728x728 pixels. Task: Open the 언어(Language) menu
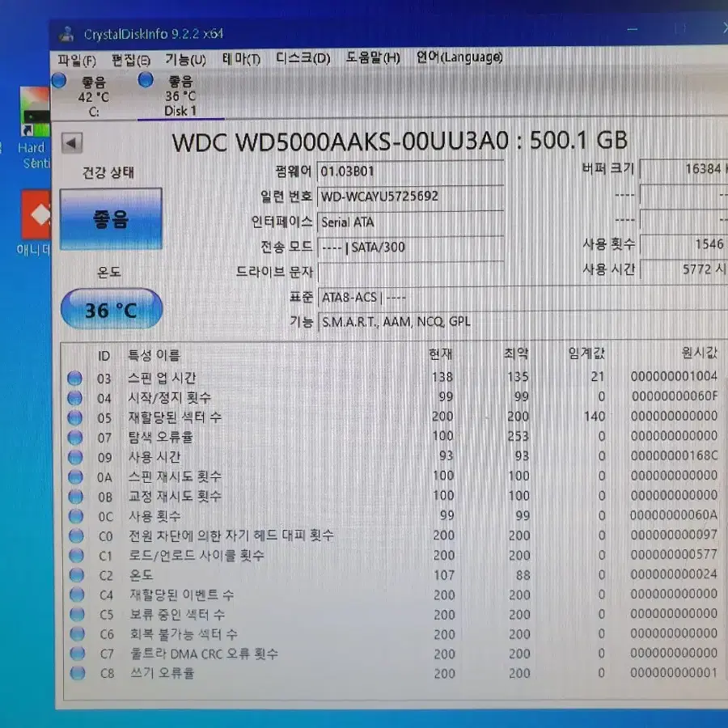point(459,57)
